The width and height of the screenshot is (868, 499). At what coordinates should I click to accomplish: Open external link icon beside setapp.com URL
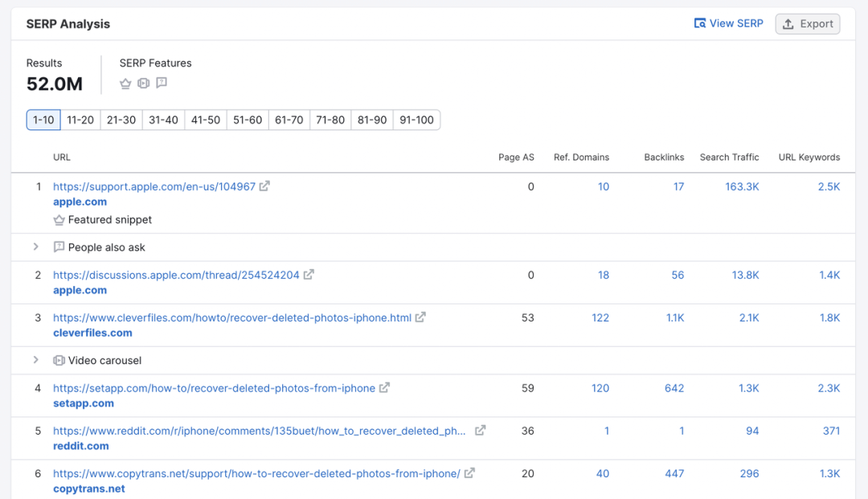coord(384,388)
